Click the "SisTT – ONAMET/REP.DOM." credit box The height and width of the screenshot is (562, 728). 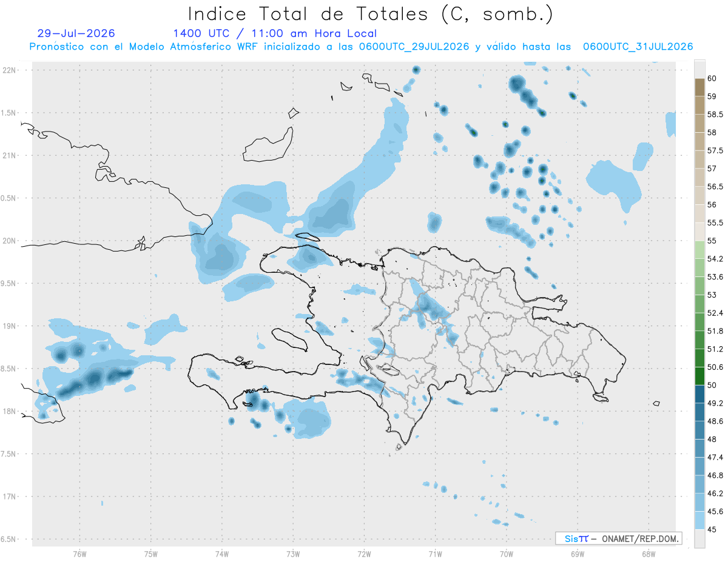pyautogui.click(x=618, y=538)
